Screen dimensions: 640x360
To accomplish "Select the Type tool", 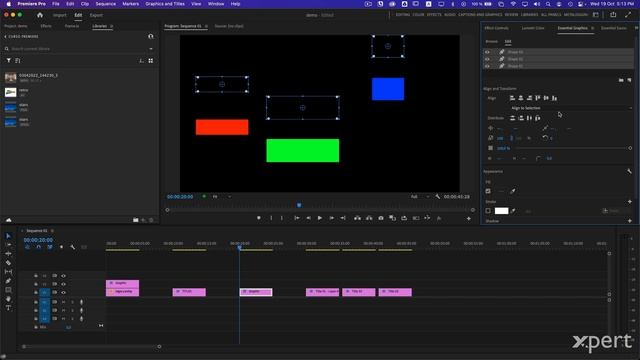I will click(x=8, y=308).
